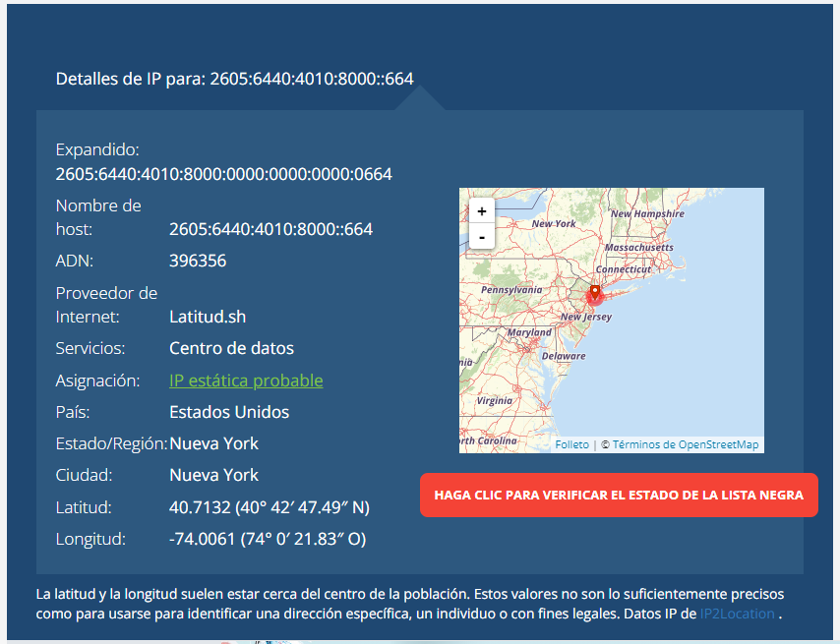The height and width of the screenshot is (644, 840).
Task: Open the IP estática probable link
Action: [x=246, y=381]
